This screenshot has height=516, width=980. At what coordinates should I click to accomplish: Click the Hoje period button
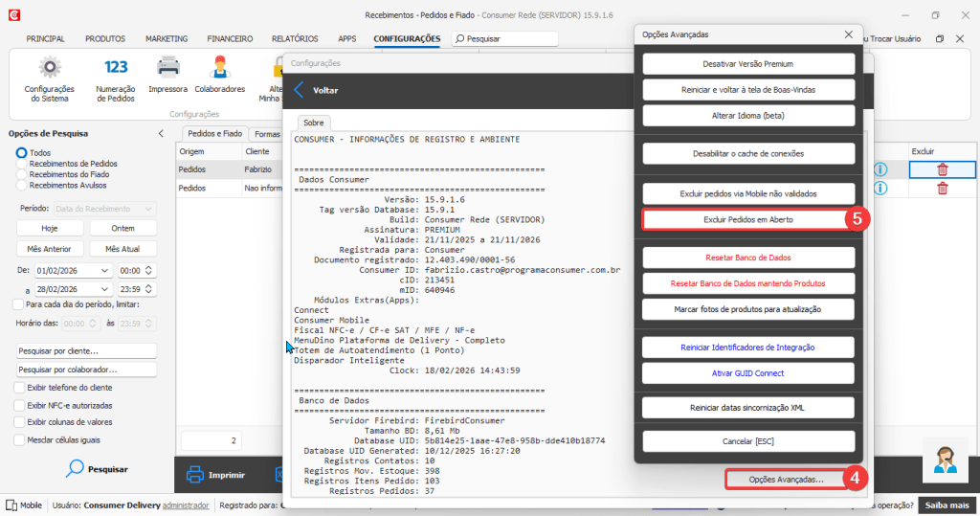point(50,228)
